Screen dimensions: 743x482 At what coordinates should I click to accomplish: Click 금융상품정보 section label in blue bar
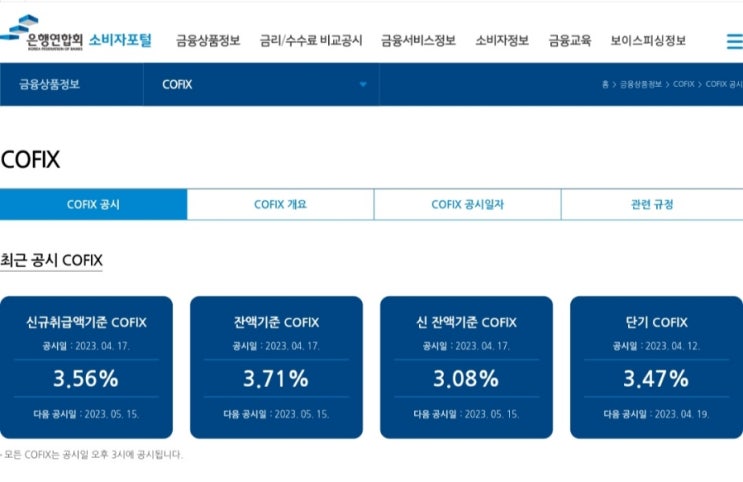[x=49, y=84]
